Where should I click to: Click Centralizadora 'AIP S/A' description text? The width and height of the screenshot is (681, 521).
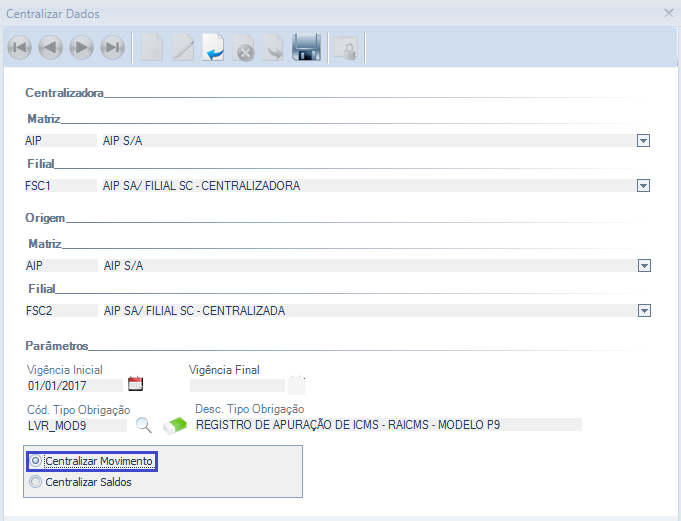pyautogui.click(x=122, y=141)
